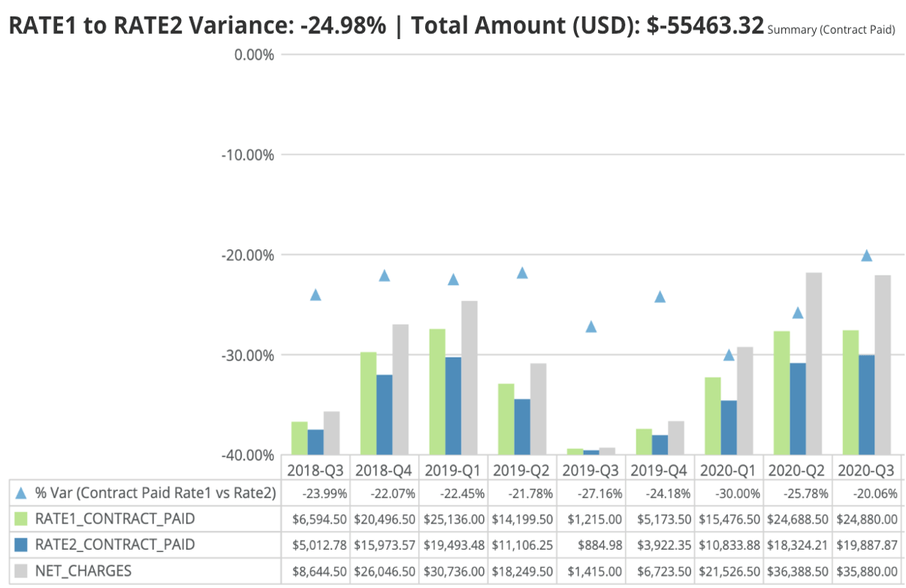The height and width of the screenshot is (588, 906).
Task: Select the triangle marker above 2020-Q3
Action: tap(865, 255)
